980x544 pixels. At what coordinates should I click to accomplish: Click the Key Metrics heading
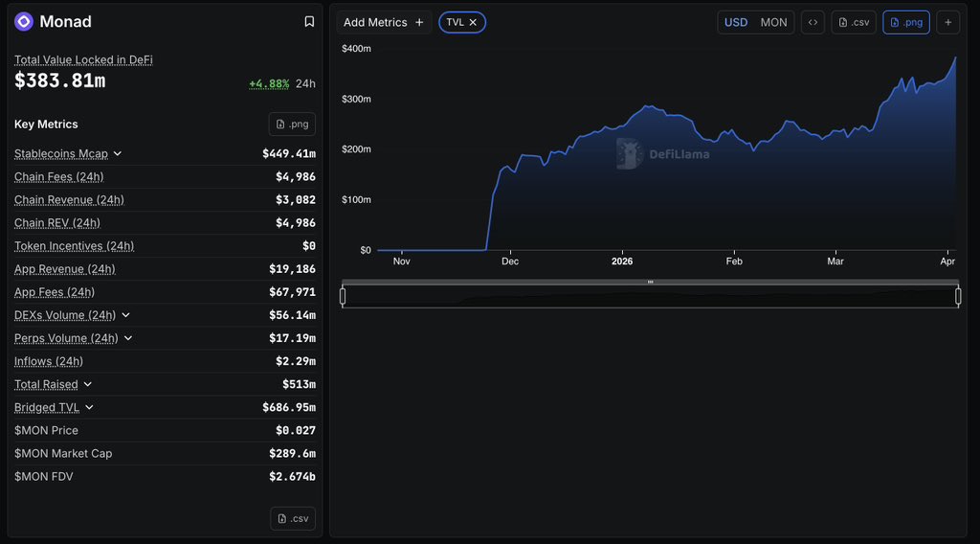click(x=46, y=125)
